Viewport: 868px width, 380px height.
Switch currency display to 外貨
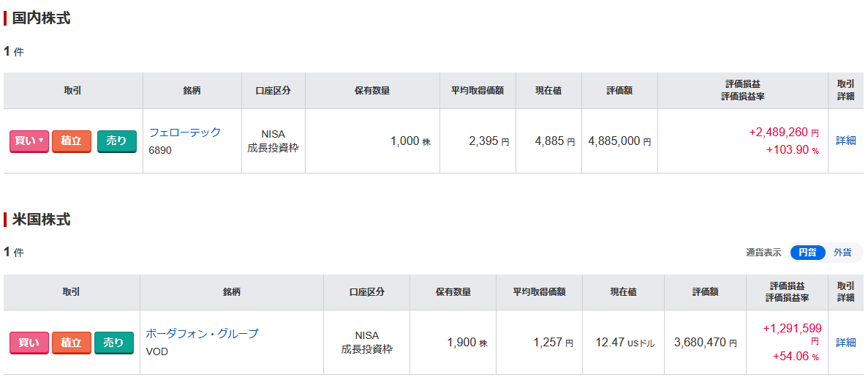pyautogui.click(x=842, y=253)
